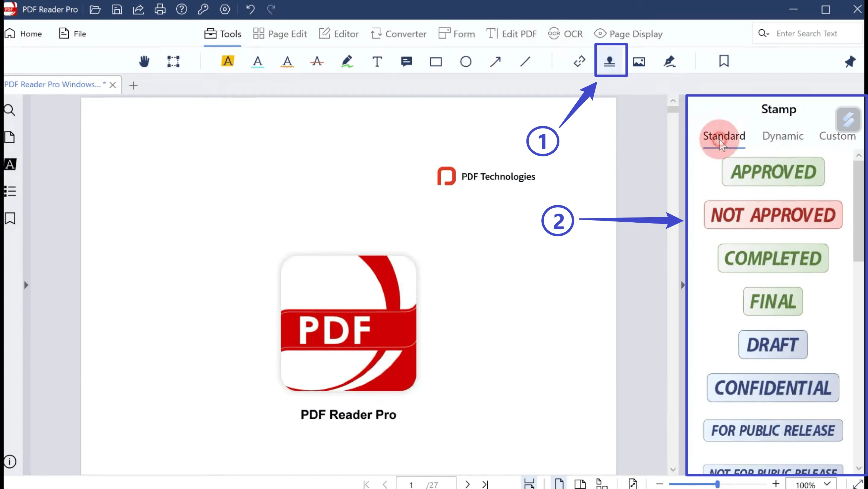Choose the Freehand pen drawing tool
Image resolution: width=868 pixels, height=489 pixels.
pyautogui.click(x=347, y=62)
